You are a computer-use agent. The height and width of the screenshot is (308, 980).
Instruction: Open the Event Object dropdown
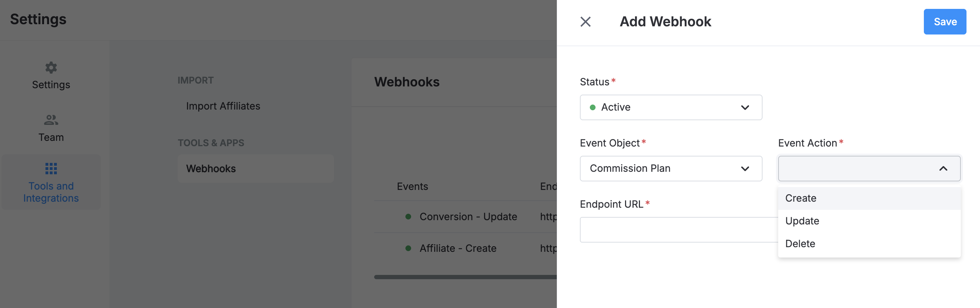[671, 169]
